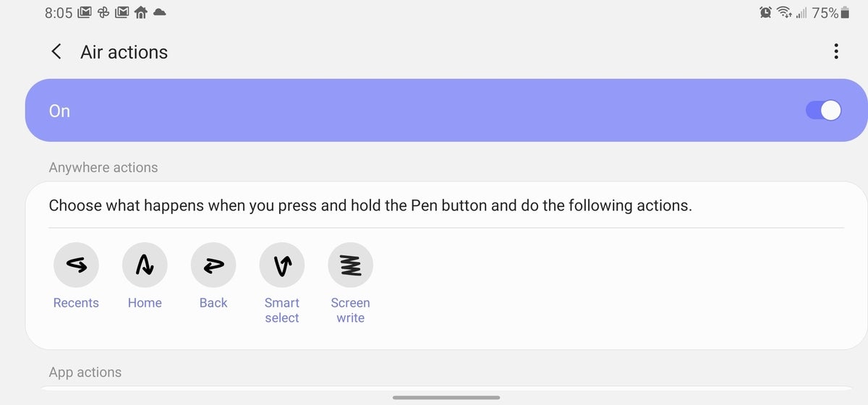Open the Back gesture icon

[x=213, y=265]
